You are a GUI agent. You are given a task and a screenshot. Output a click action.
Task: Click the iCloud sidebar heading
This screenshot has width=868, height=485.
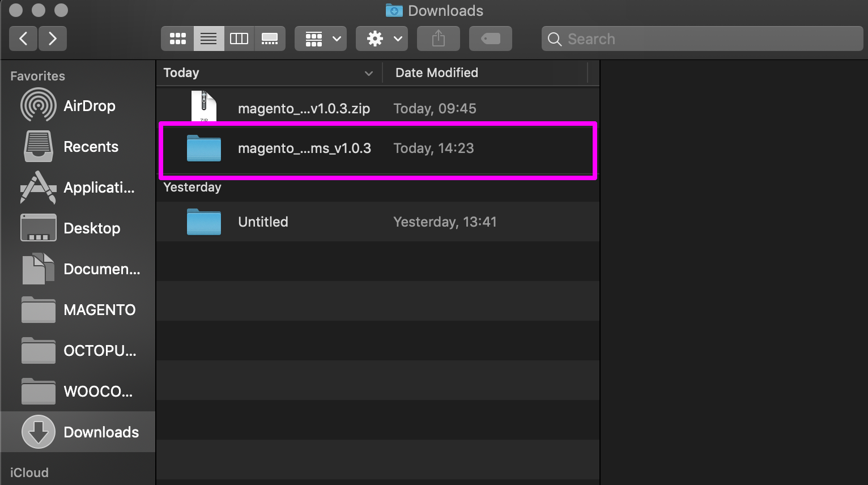coord(29,473)
